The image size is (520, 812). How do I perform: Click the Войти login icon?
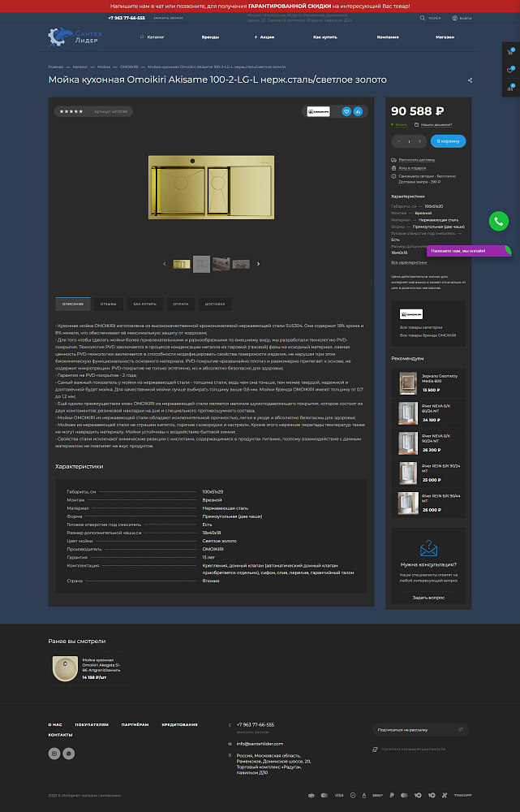(x=455, y=18)
